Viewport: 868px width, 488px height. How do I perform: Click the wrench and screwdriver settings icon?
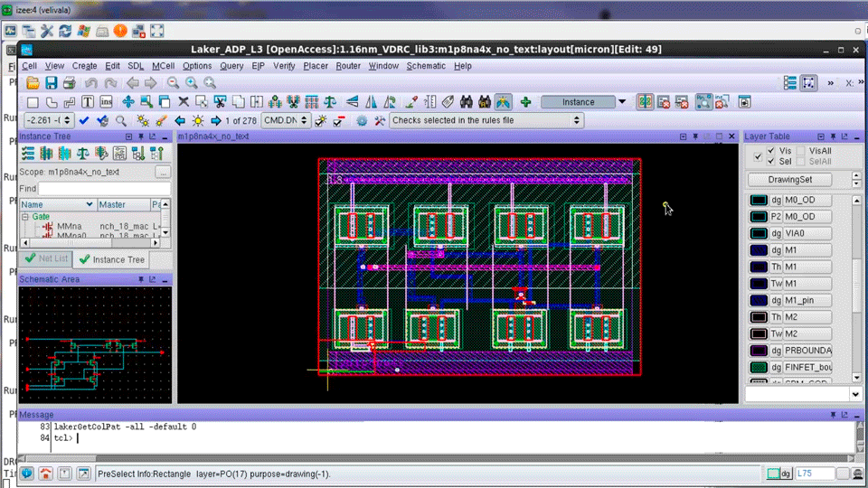380,120
